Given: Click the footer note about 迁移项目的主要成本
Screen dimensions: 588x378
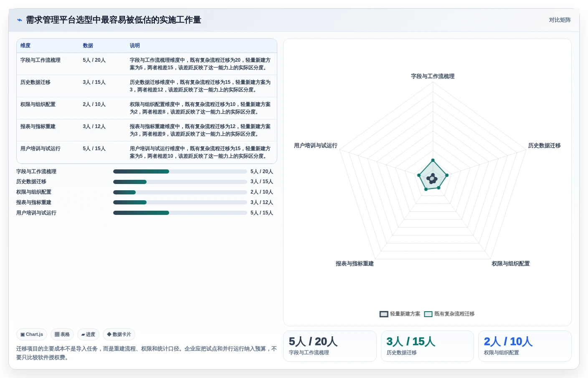Looking at the screenshot, I should tap(147, 353).
